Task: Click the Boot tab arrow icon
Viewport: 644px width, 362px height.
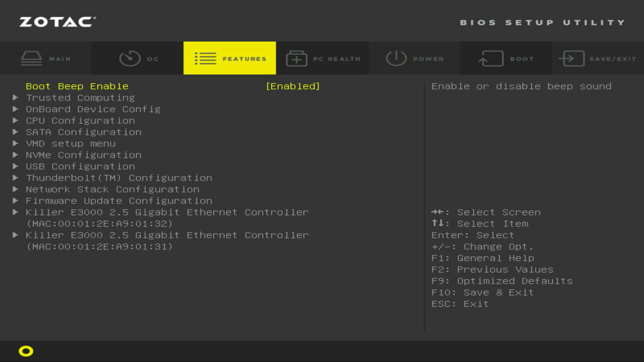Action: 491,58
